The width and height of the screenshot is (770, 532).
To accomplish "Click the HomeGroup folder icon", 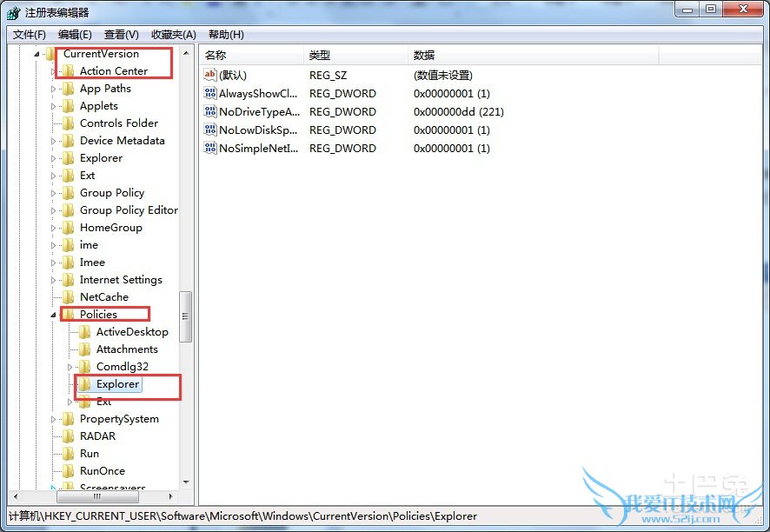I will 69,228.
